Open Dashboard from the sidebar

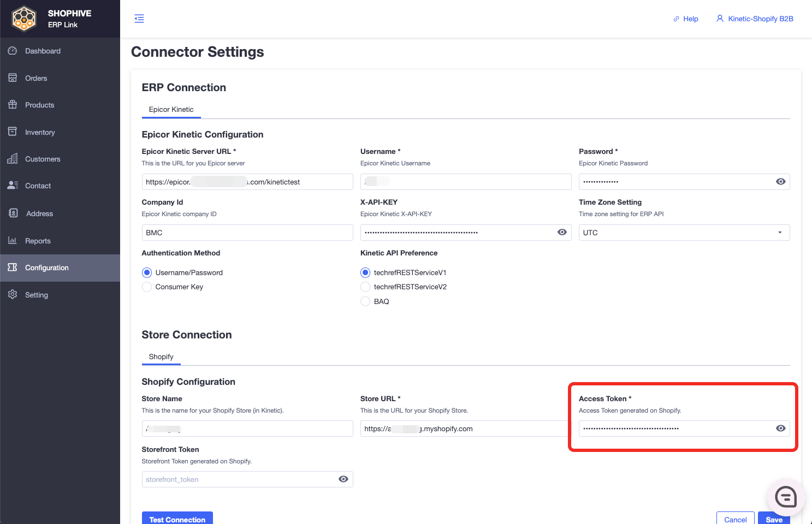60,51
